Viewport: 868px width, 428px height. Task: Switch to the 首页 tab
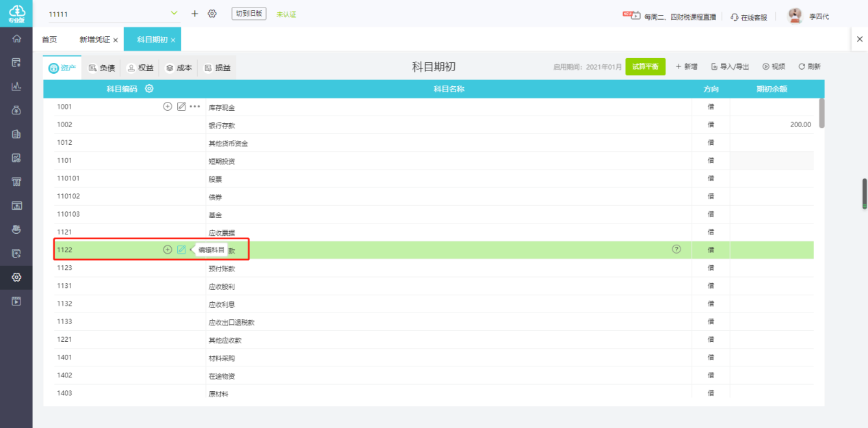[49, 40]
